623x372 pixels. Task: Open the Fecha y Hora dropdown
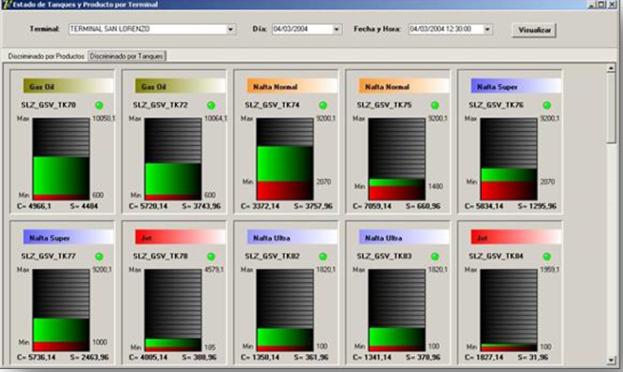point(488,29)
